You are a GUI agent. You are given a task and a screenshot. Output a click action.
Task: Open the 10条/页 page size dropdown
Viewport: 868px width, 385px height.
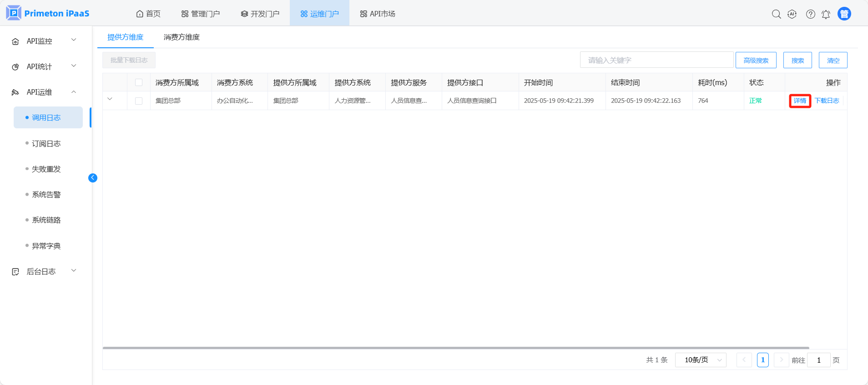point(700,360)
